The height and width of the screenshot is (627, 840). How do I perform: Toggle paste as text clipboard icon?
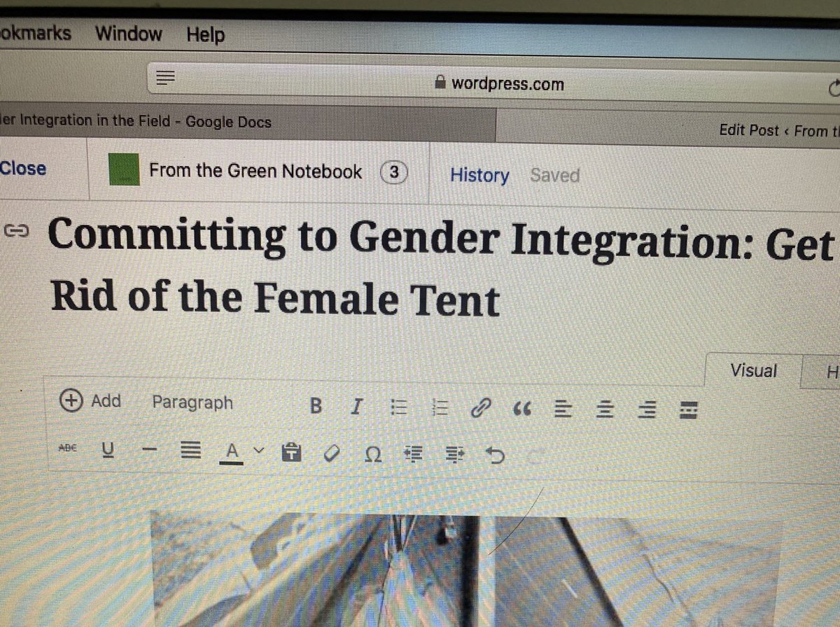290,454
